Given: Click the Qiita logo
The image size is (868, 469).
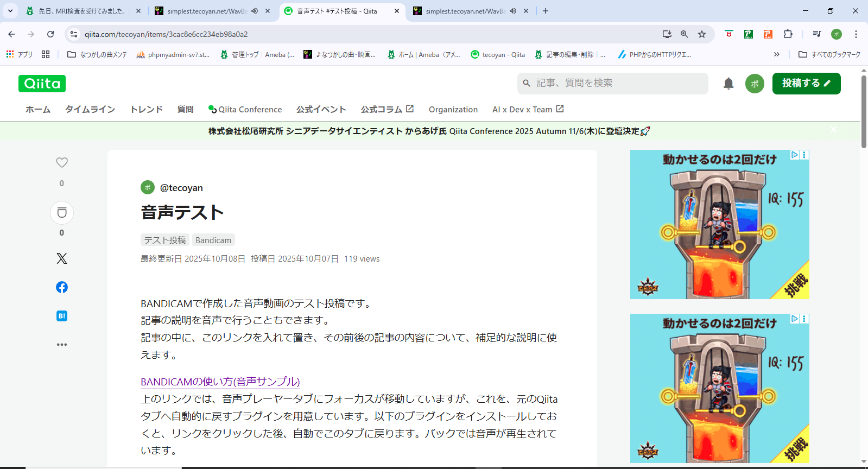Looking at the screenshot, I should tap(42, 84).
